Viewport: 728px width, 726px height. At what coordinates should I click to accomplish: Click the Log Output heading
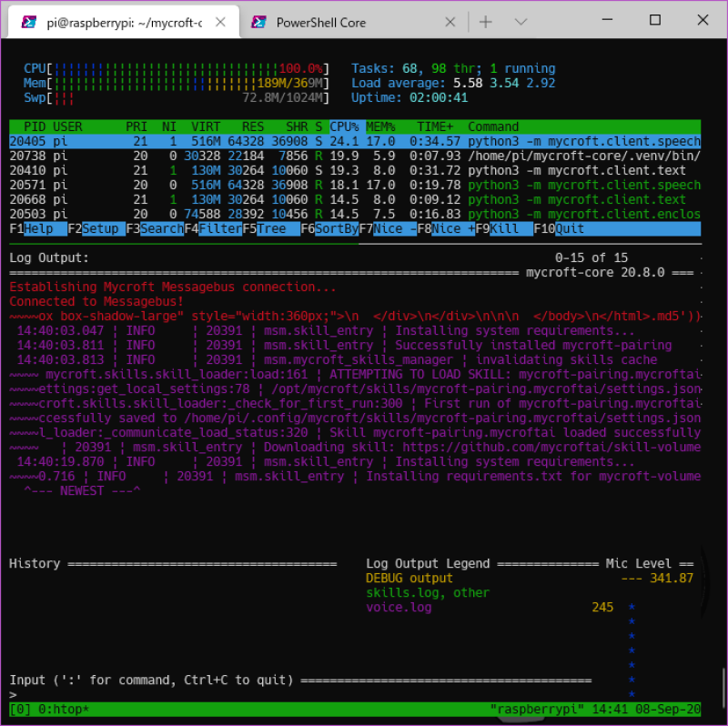(x=49, y=257)
